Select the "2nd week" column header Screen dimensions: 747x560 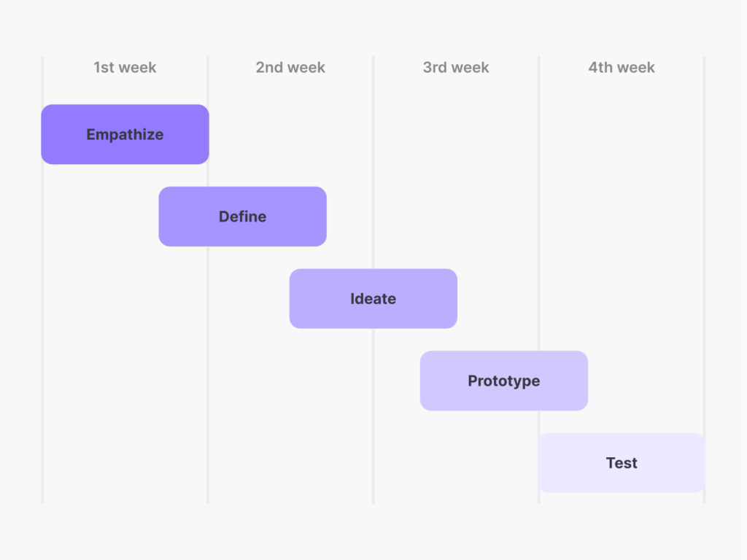tap(290, 68)
